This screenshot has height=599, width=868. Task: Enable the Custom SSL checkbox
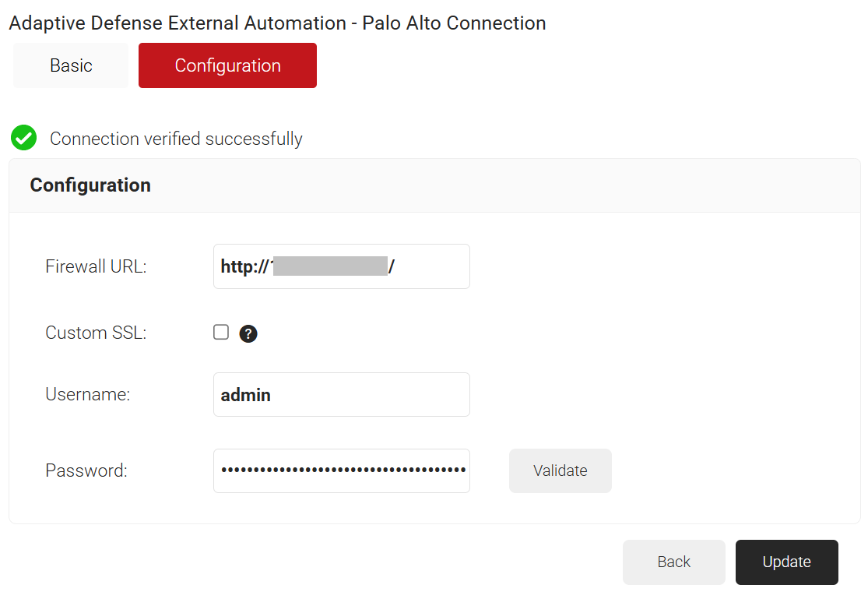221,333
